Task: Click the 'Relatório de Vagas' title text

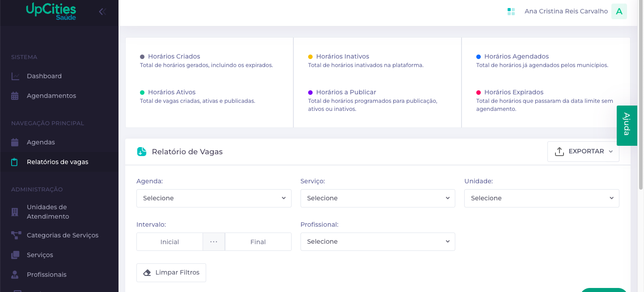Action: click(187, 152)
